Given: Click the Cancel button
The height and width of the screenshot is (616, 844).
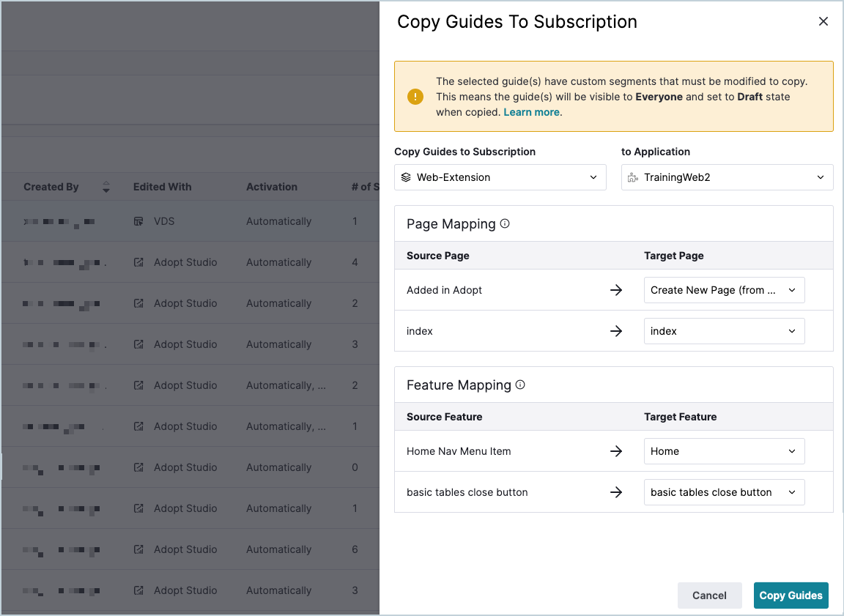Looking at the screenshot, I should point(709,595).
